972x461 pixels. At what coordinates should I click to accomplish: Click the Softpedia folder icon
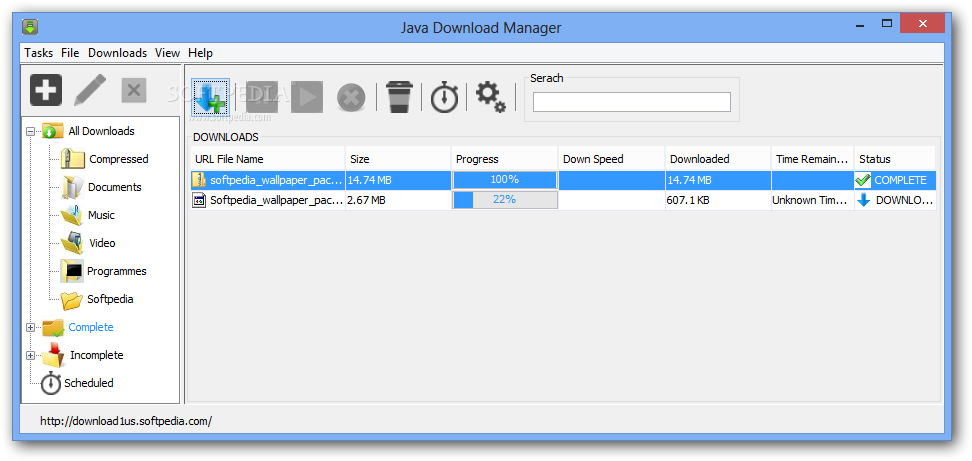pyautogui.click(x=71, y=299)
